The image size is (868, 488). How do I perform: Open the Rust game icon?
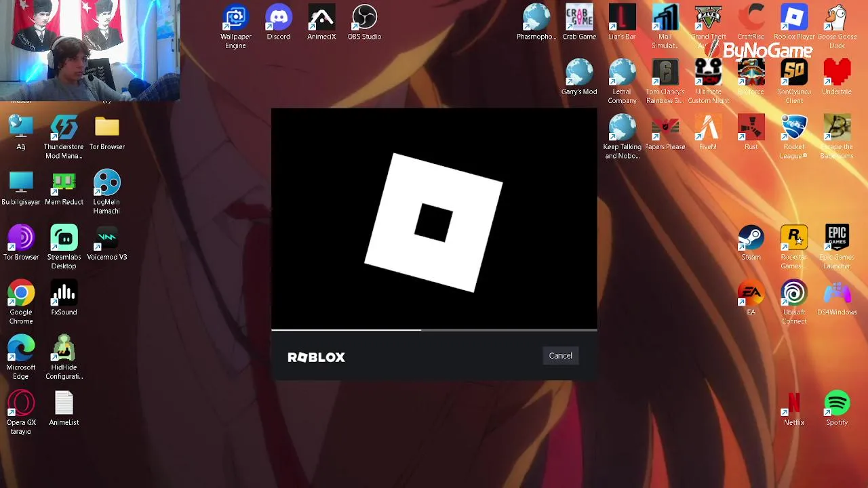751,133
